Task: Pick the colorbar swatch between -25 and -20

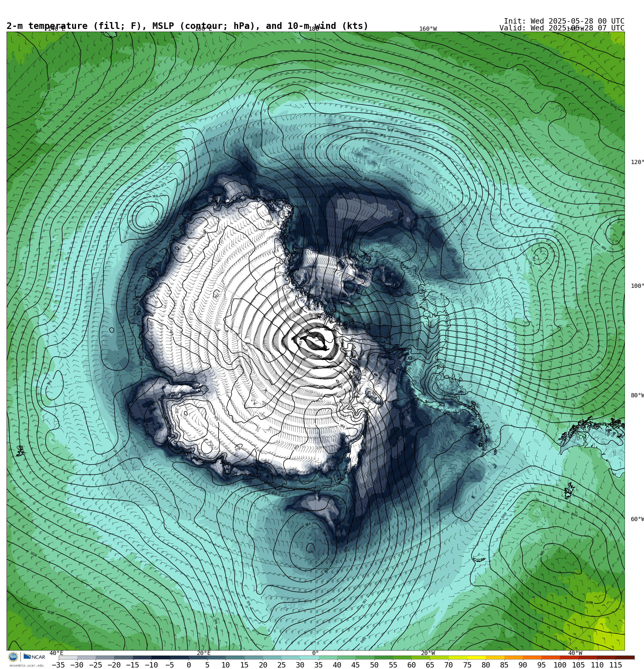Action: tap(105, 657)
